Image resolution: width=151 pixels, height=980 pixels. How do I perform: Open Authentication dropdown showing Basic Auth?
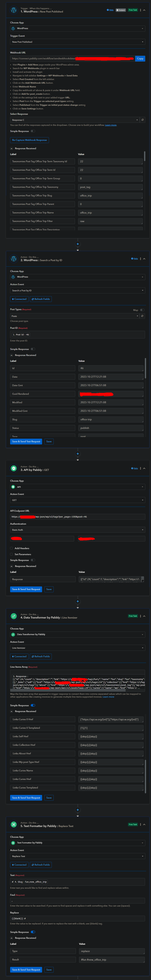tap(77, 530)
